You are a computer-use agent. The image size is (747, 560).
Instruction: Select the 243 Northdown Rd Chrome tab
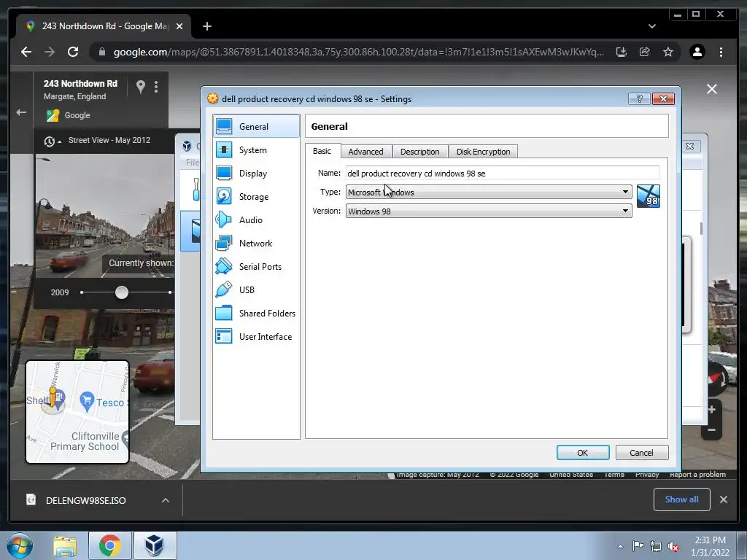[x=104, y=26]
